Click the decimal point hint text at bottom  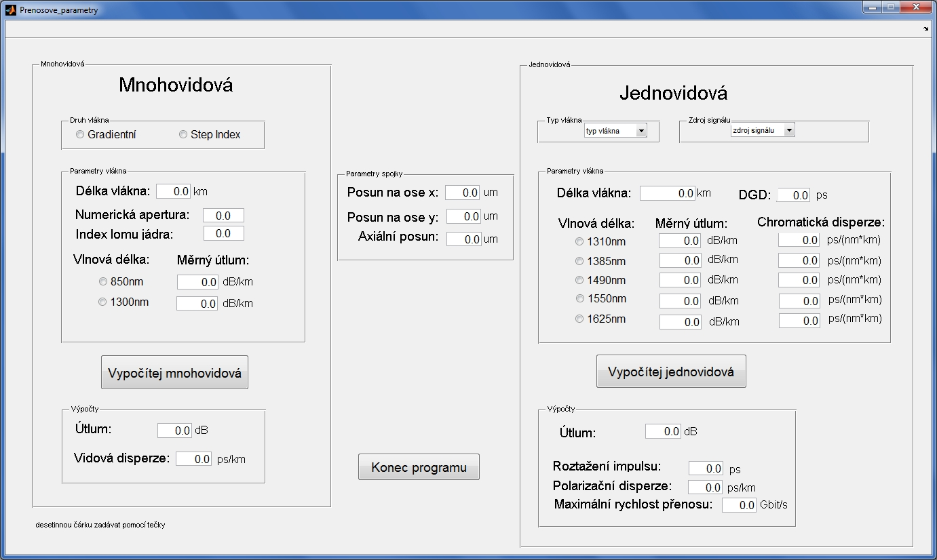100,525
